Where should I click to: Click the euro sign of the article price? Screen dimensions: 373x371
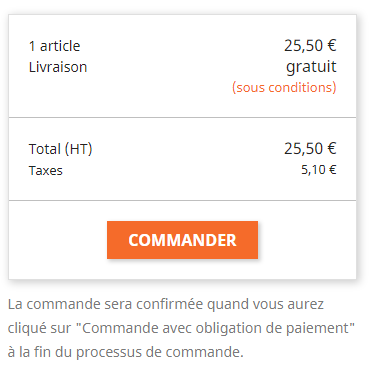tap(332, 45)
